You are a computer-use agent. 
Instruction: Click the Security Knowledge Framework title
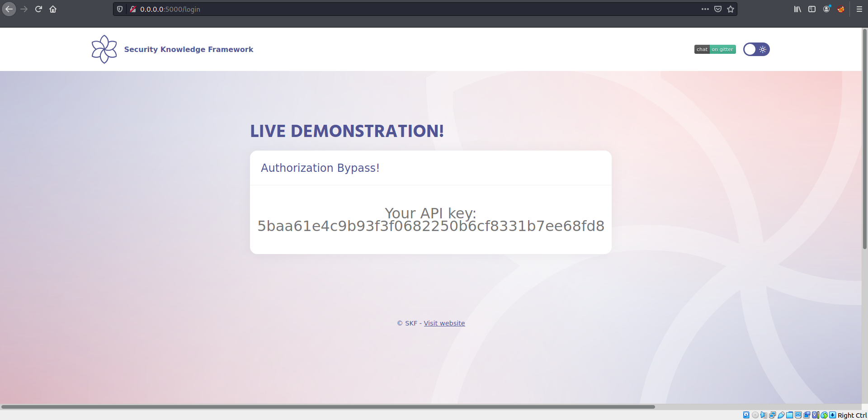pyautogui.click(x=189, y=49)
